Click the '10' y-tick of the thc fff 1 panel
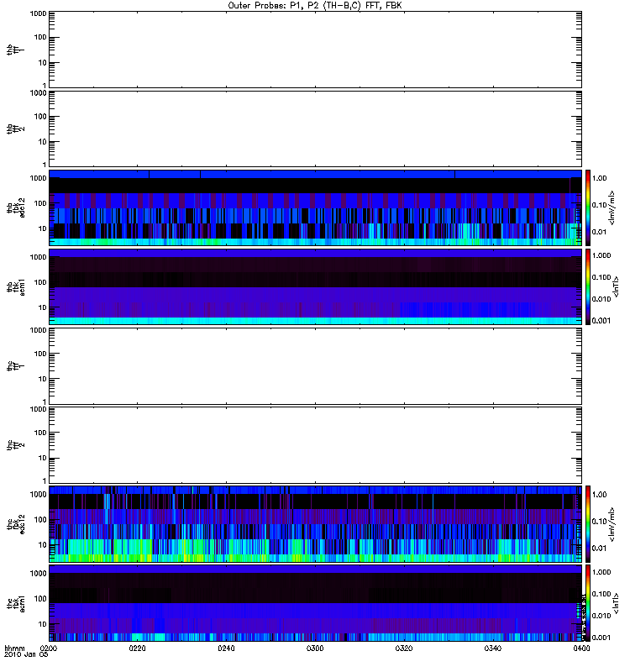This screenshot has width=630, height=672. pos(43,379)
